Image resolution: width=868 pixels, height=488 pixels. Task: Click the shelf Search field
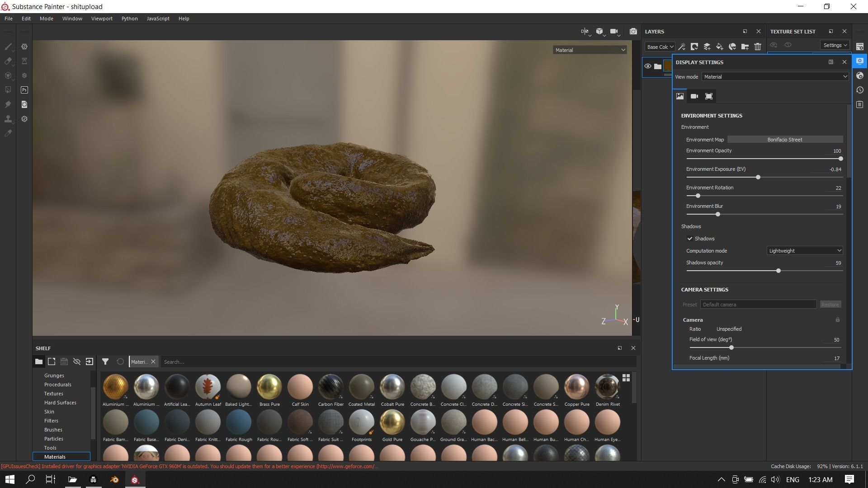[x=398, y=362]
